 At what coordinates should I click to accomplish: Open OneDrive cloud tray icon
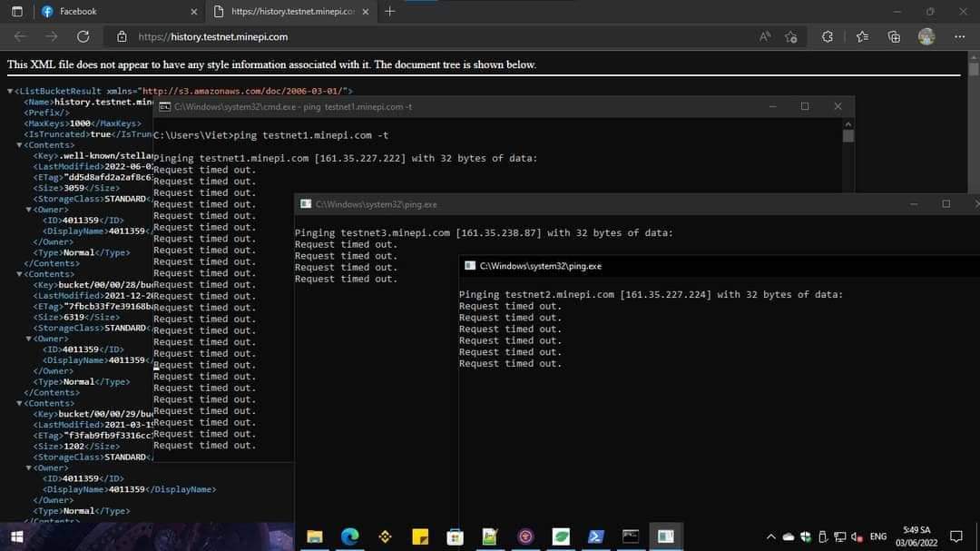click(x=789, y=536)
